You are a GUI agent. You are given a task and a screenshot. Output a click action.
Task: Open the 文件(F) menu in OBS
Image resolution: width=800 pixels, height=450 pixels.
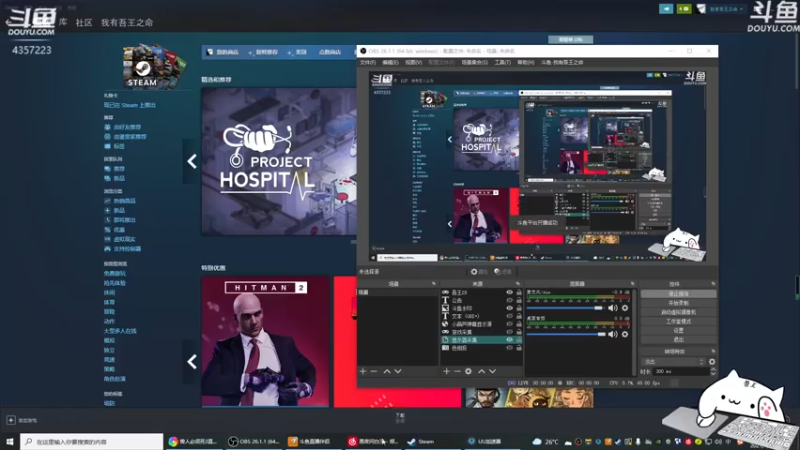click(367, 62)
